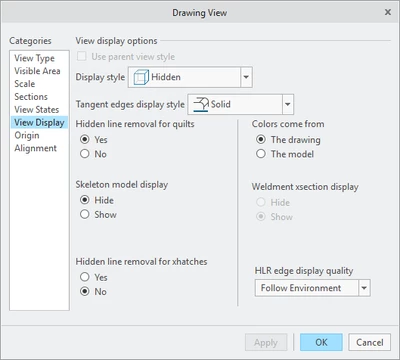Click the Solid tangent edge icon
The width and height of the screenshot is (400, 360).
pyautogui.click(x=201, y=104)
